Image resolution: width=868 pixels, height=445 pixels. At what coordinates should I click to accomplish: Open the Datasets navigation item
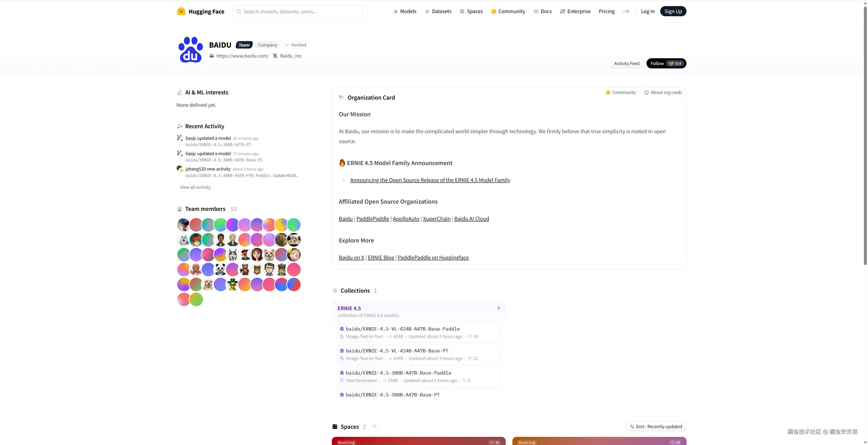[x=438, y=12]
